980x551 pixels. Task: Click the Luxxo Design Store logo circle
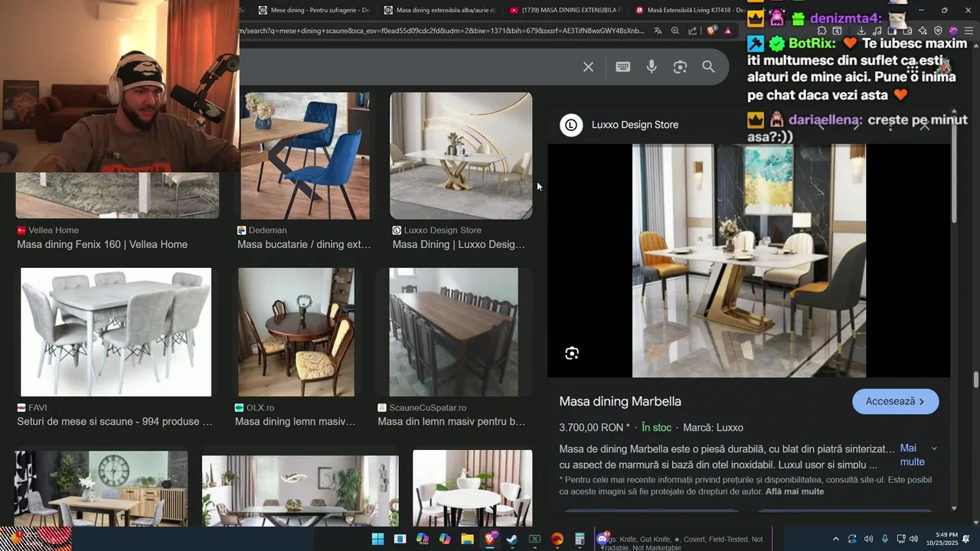tap(571, 125)
